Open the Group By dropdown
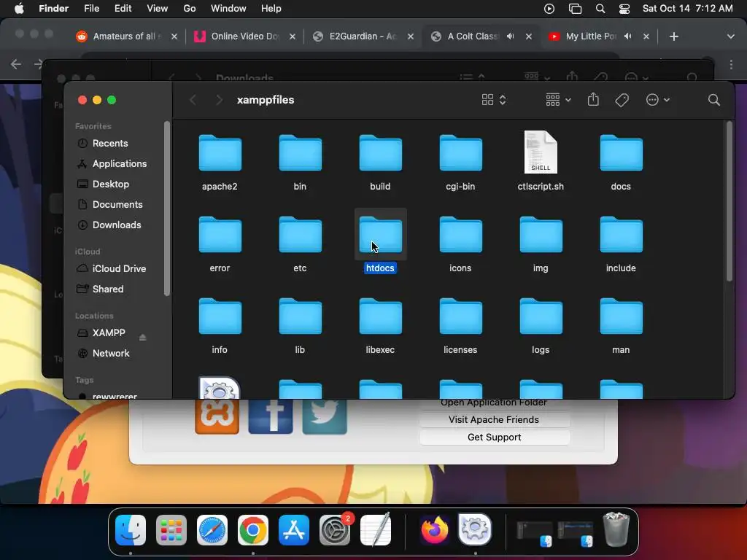Image resolution: width=747 pixels, height=560 pixels. point(558,99)
